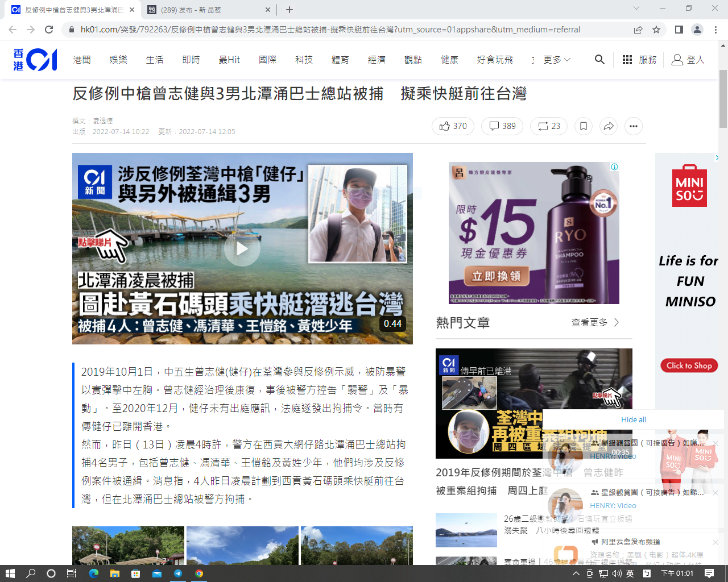The height and width of the screenshot is (582, 728).
Task: Open the search magnifier in the site header
Action: pos(599,60)
